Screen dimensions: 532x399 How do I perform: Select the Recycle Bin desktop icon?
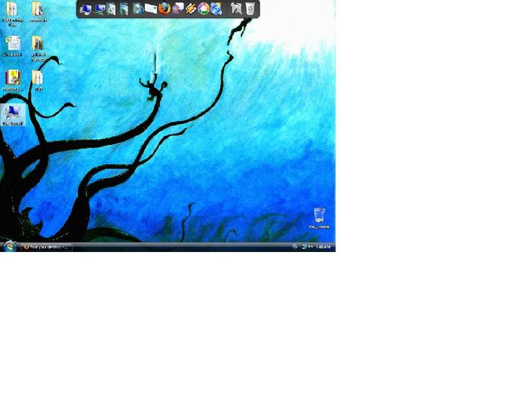[x=319, y=218]
